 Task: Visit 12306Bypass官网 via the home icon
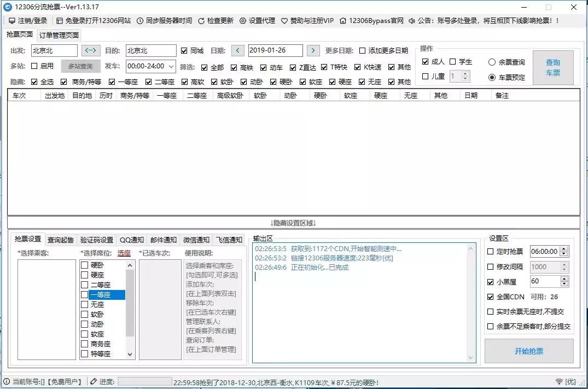point(342,21)
